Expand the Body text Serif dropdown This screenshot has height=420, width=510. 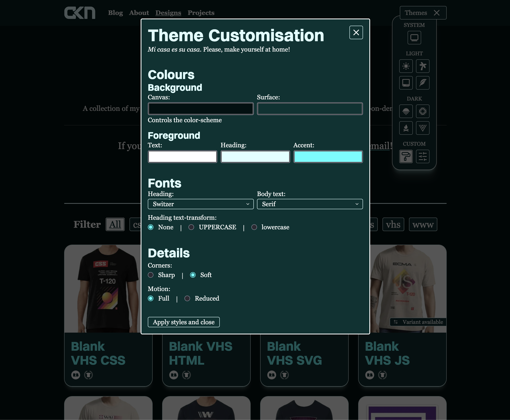(310, 204)
